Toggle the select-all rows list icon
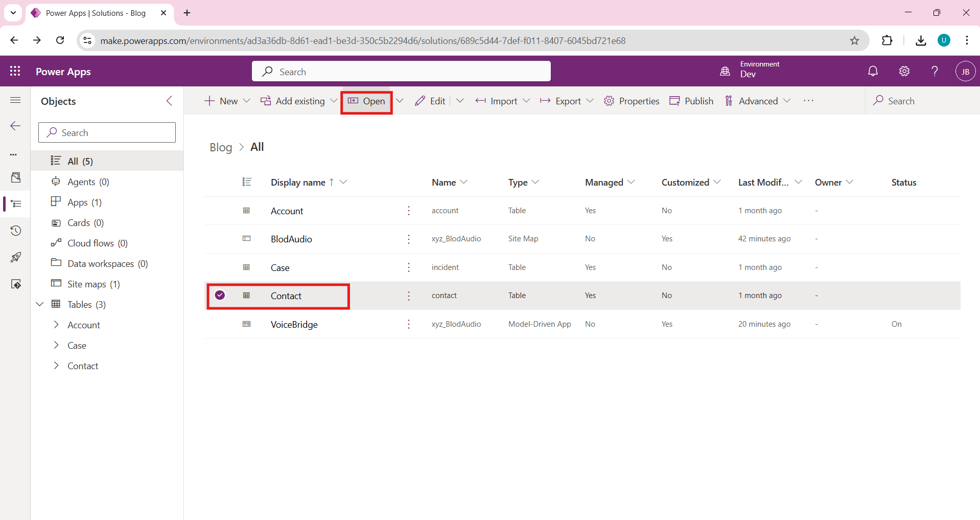This screenshot has width=980, height=520. 247,183
